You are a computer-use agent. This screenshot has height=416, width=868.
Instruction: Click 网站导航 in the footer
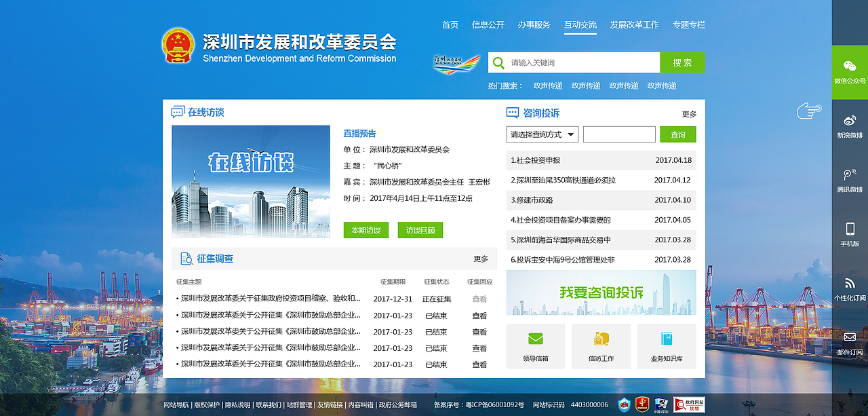click(176, 404)
